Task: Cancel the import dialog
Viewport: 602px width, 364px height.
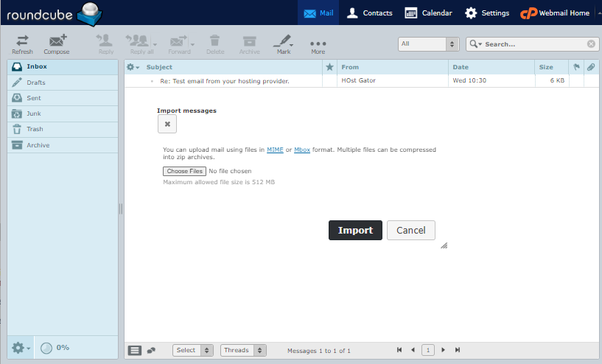Action: 411,231
